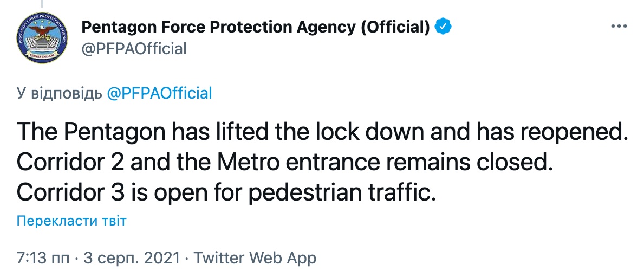Open the blue @PFPAOfficial mention in the reply line
Screen dimensions: 644x277
coord(159,93)
